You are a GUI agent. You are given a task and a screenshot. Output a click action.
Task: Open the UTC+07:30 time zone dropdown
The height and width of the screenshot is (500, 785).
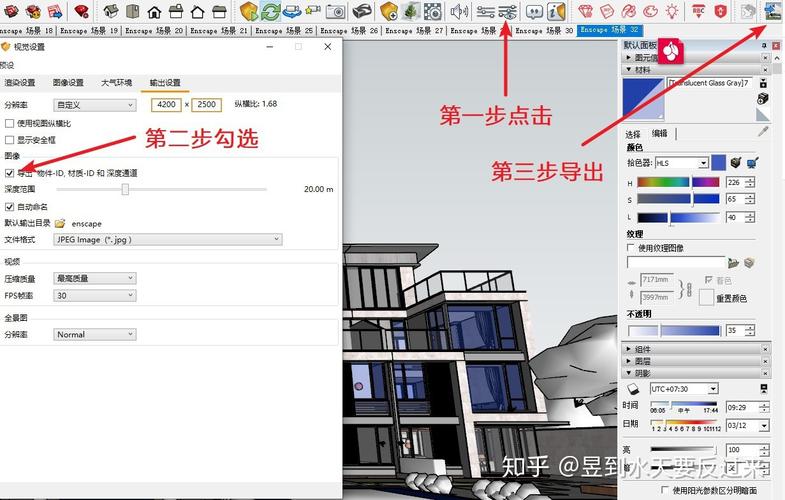click(684, 388)
